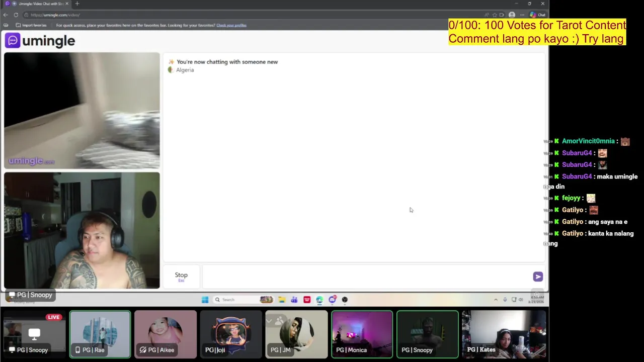Select the PG | Joji participant tile
644x362 pixels.
pyautogui.click(x=231, y=334)
